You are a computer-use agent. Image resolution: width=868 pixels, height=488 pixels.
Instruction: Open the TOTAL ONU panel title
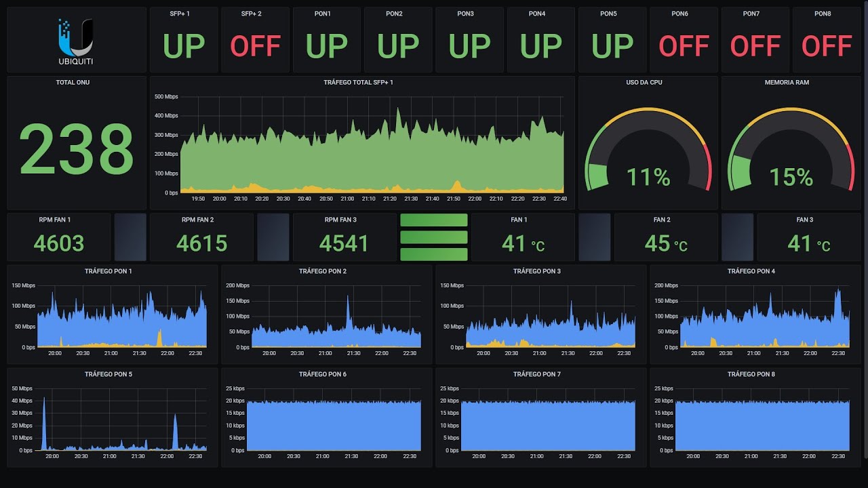pyautogui.click(x=73, y=83)
